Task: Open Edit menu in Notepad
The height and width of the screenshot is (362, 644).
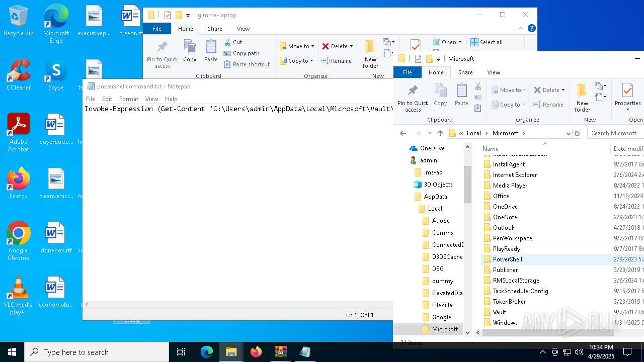Action: (x=107, y=99)
